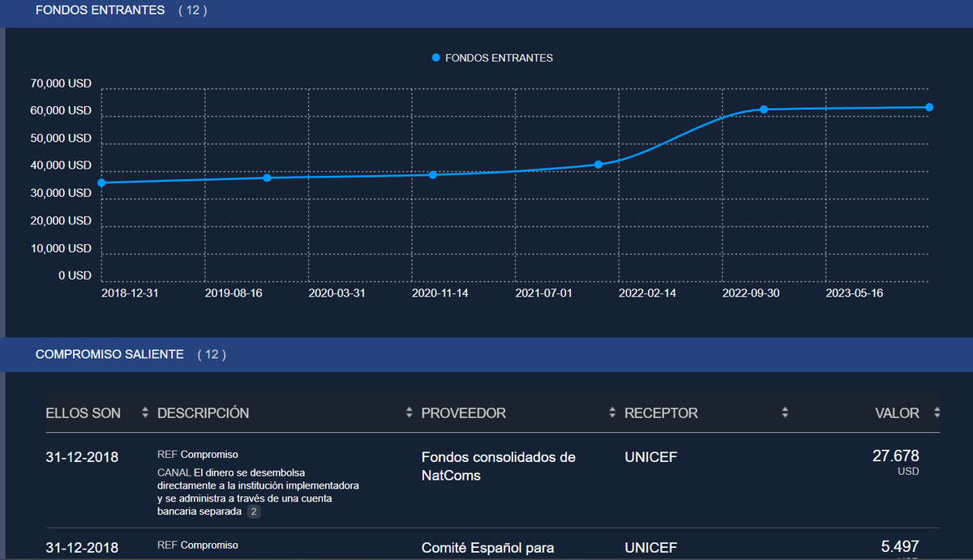Sort table by ELLOS SON column
Screen dimensions: 973x560
point(145,413)
